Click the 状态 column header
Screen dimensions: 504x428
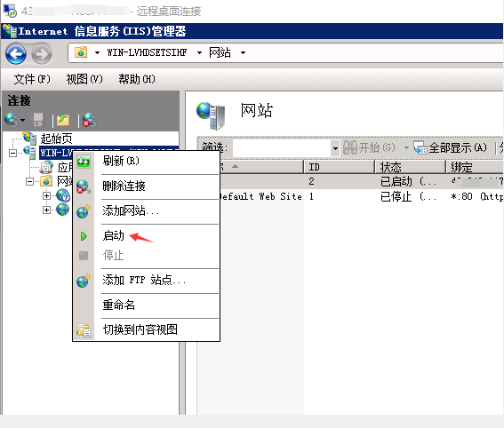tap(411, 167)
